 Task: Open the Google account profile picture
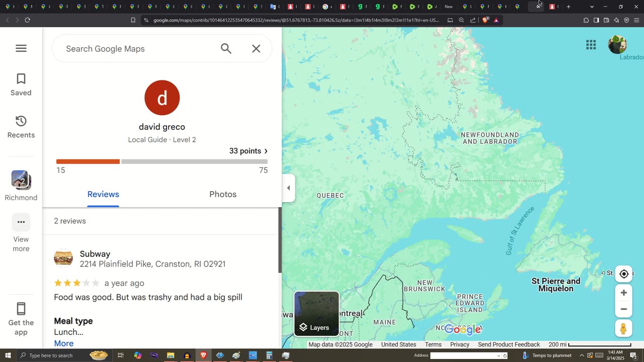(617, 45)
